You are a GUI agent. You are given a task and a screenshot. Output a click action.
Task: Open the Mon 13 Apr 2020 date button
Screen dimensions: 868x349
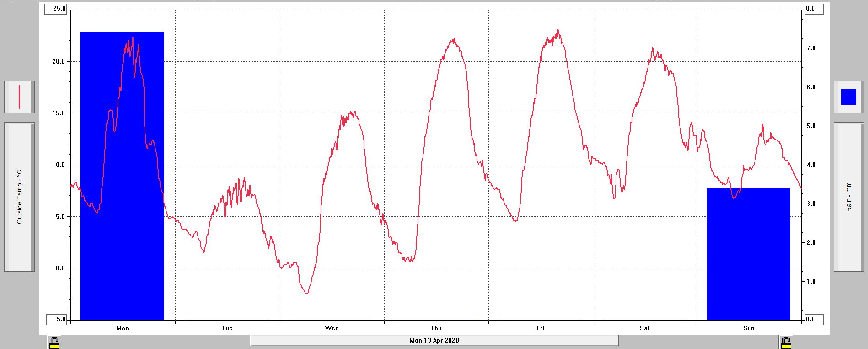(x=434, y=340)
